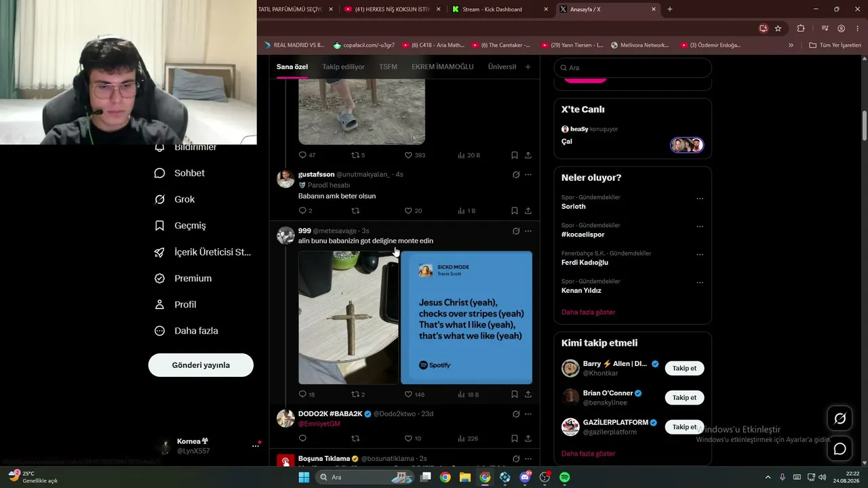
Task: Click Daha fazla göster under Kimi takip etmeli
Action: point(589,453)
